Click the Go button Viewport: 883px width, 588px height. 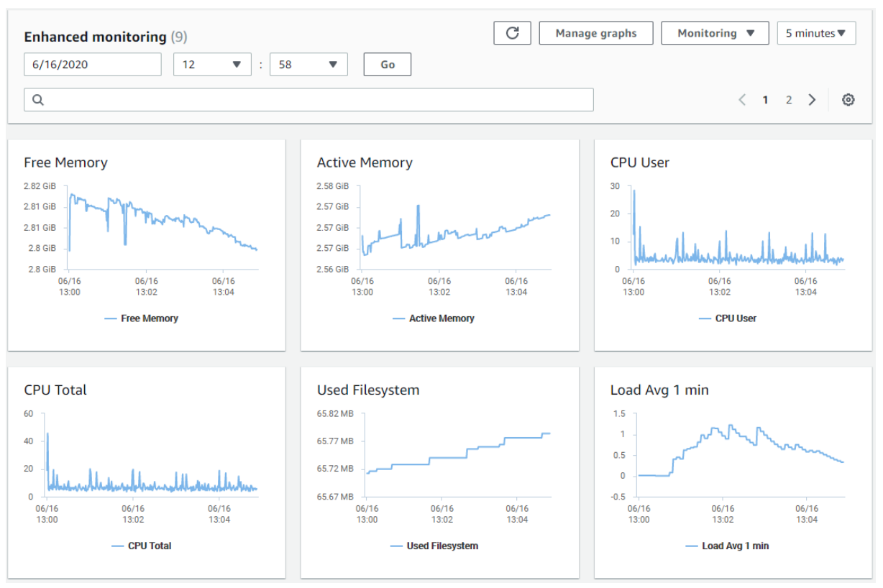coord(388,64)
